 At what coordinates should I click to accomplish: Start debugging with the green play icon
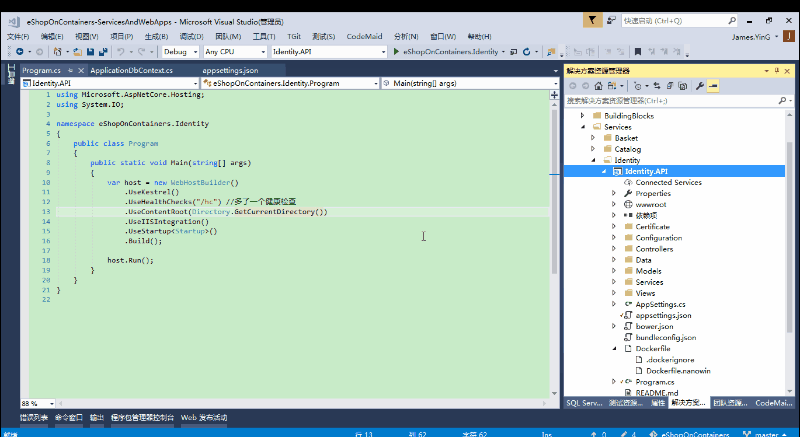[396, 52]
